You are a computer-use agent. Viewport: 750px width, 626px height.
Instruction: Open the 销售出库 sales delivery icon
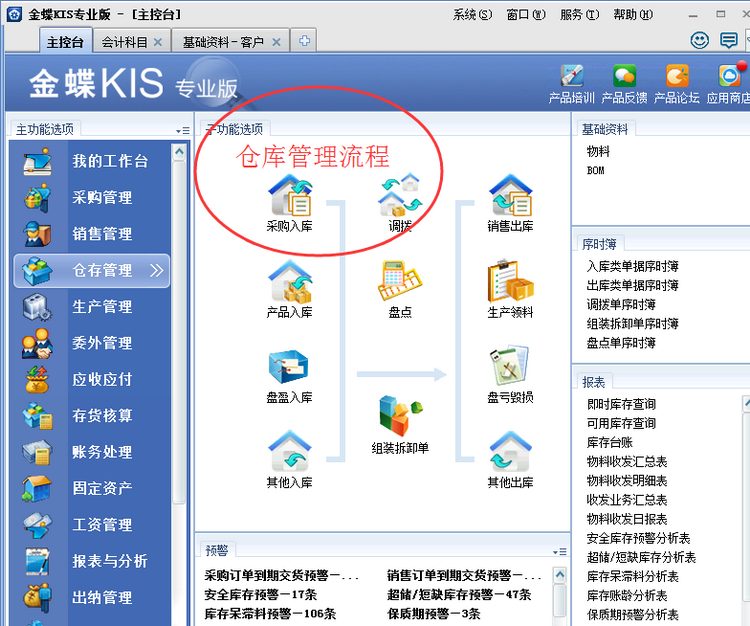point(510,196)
